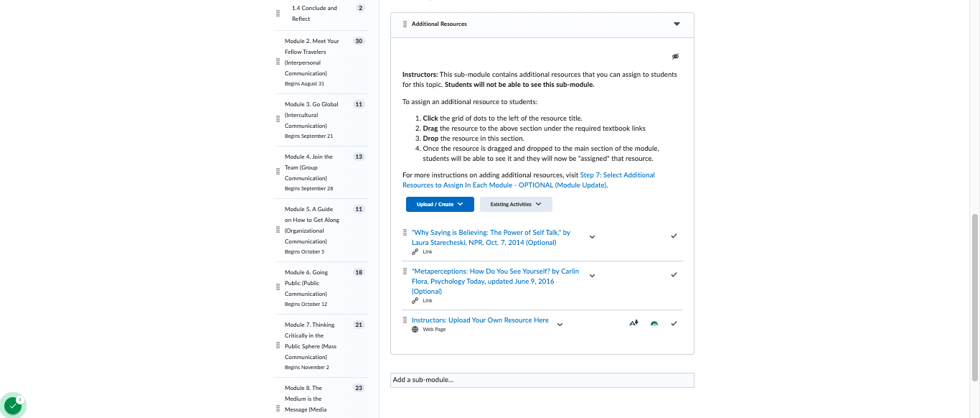Select 1.4 Conclude and Reflect in the sidebar
Screen dimensions: 980x418
[314, 14]
